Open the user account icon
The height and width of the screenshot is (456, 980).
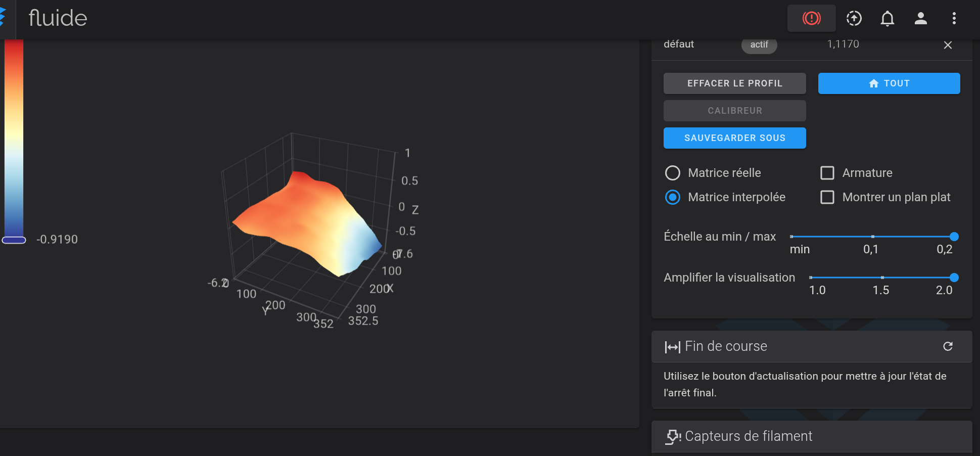920,19
